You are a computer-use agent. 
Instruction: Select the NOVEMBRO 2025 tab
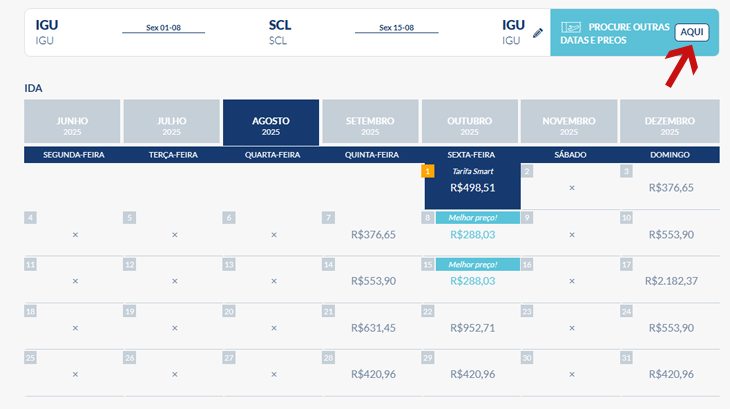tap(569, 121)
